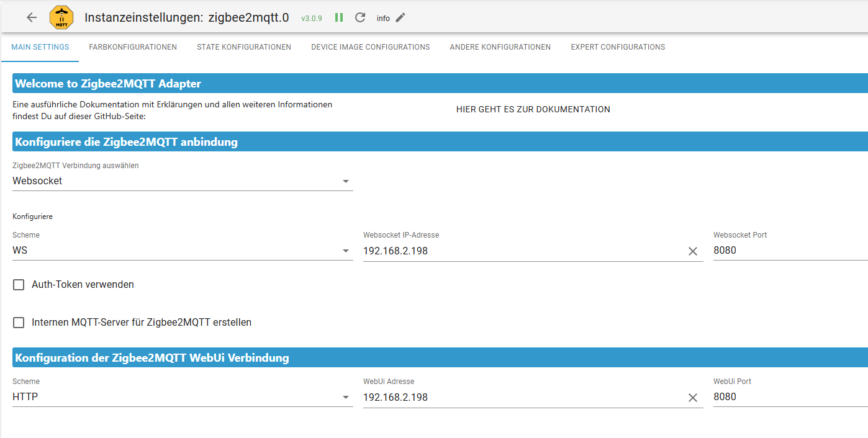
Task: Edit the instance title with the pencil icon
Action: (x=399, y=17)
